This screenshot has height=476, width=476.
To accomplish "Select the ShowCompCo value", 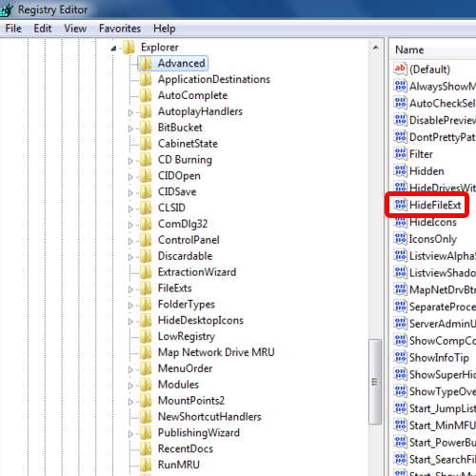I will (443, 341).
